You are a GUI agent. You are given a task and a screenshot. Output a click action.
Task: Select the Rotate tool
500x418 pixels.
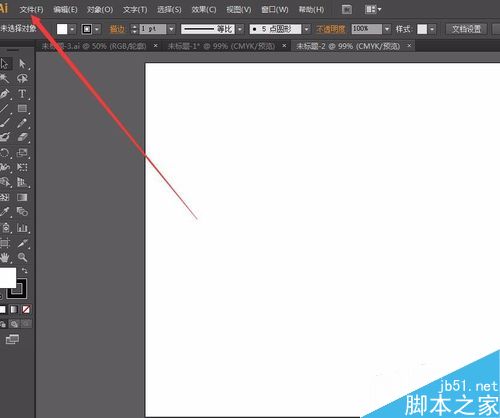coord(5,153)
